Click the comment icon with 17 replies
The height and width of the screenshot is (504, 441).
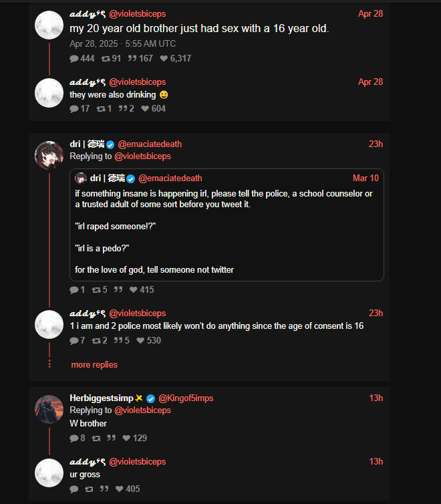[73, 109]
